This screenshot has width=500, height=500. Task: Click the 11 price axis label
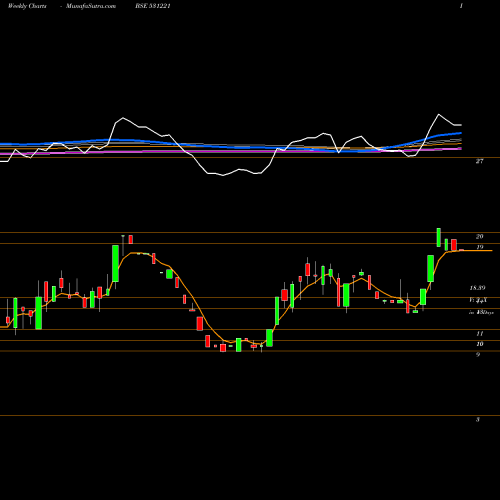pos(480,333)
